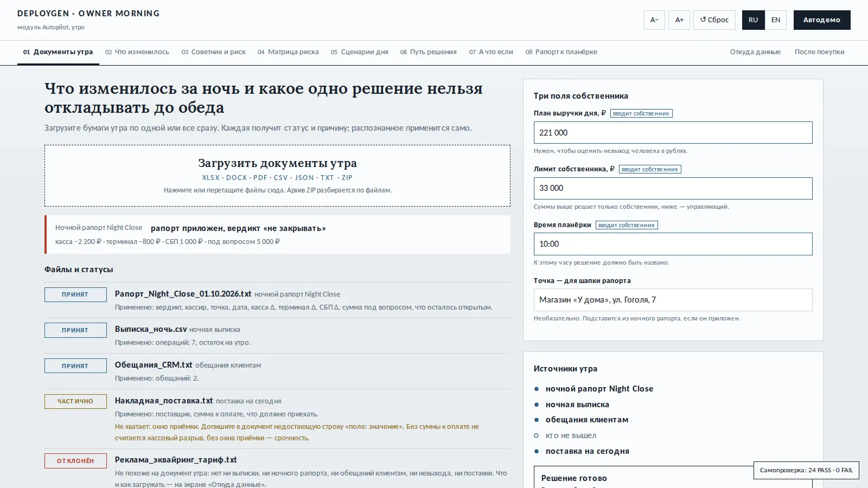The height and width of the screenshot is (488, 868).
Task: Click source item ночная выписка
Action: point(577,404)
